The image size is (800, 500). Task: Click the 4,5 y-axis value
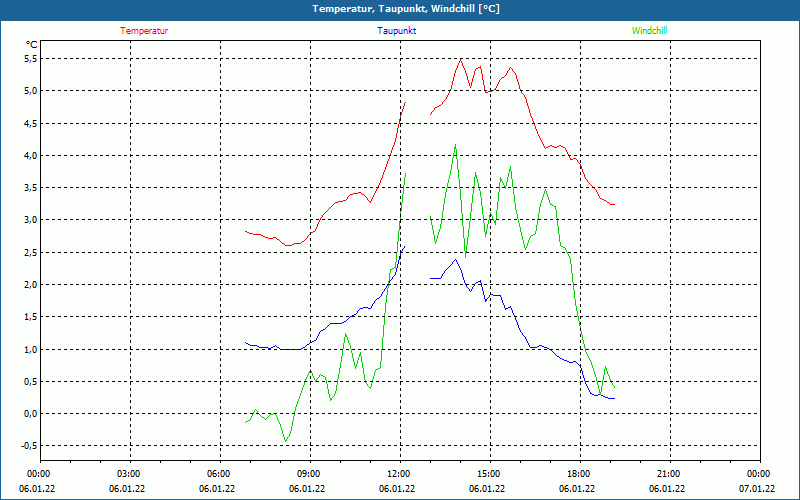(31, 123)
